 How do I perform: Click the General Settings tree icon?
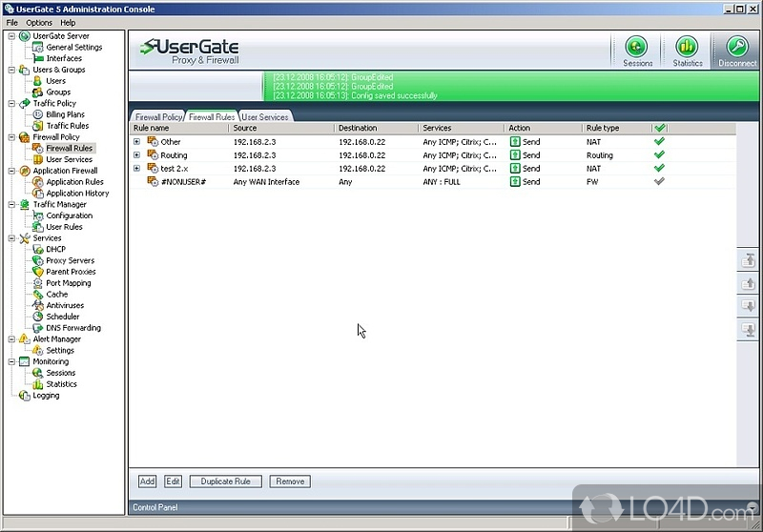[37, 47]
